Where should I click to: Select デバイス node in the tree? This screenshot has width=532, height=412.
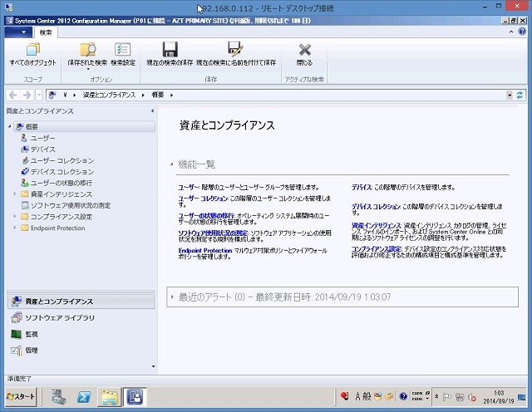42,150
